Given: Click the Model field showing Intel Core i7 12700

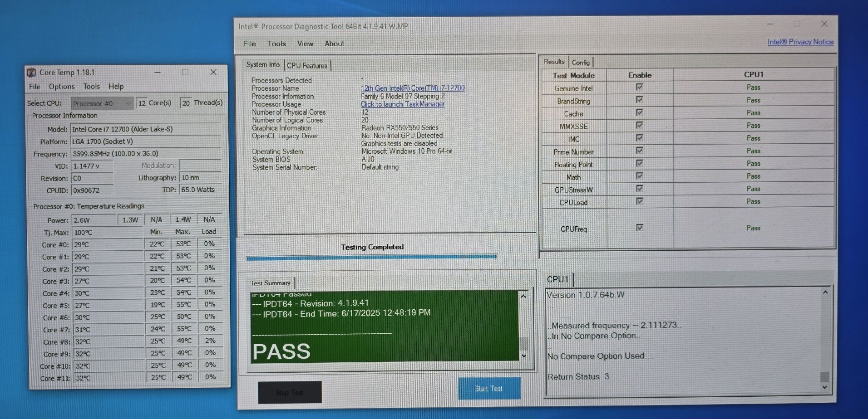Looking at the screenshot, I should pos(146,129).
